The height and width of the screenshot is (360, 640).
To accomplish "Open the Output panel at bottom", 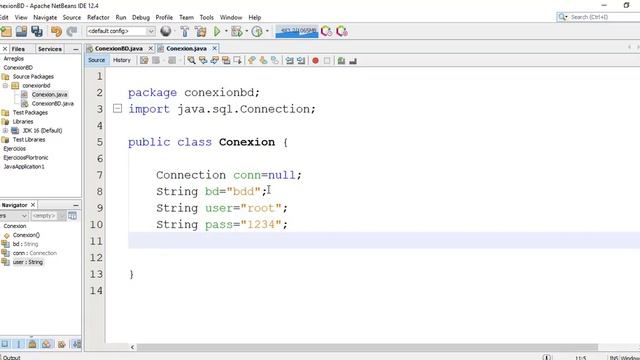I will pos(11,357).
